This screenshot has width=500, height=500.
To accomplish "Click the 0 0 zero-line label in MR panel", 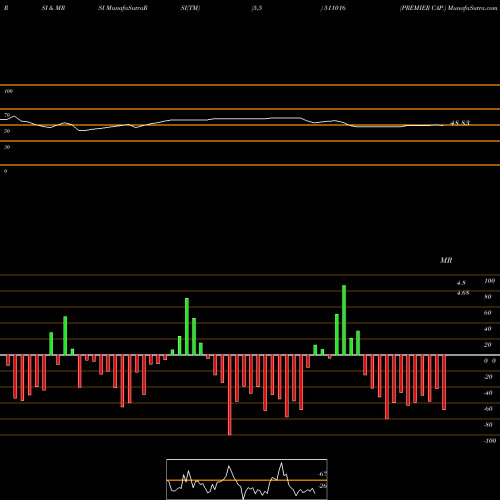I will [x=490, y=361].
